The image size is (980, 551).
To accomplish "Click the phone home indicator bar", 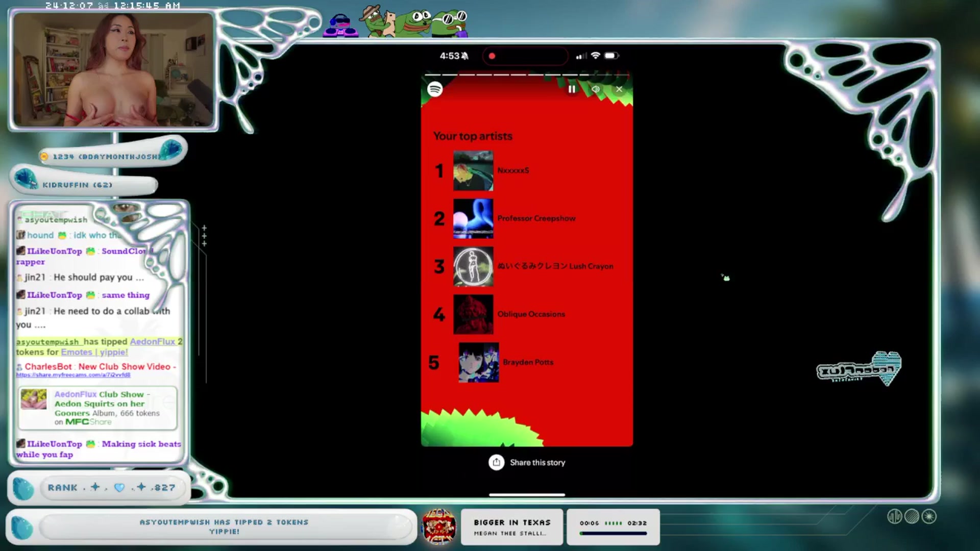I will pyautogui.click(x=527, y=494).
